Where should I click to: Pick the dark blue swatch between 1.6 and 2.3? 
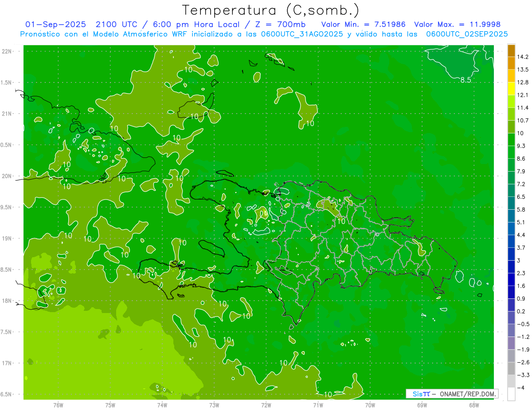point(511,280)
